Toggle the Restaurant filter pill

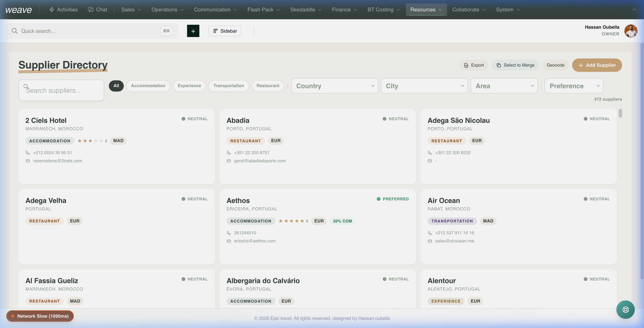[268, 86]
